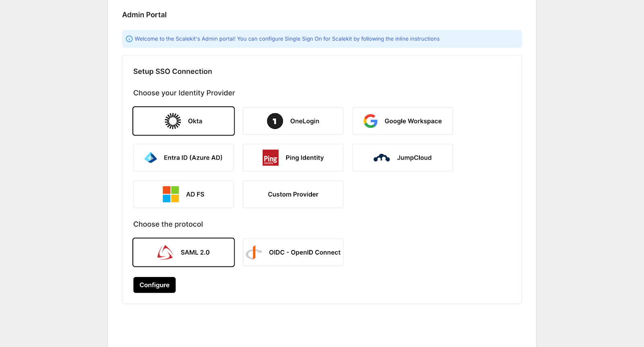The height and width of the screenshot is (347, 644).
Task: Select Okta as identity provider
Action: [x=184, y=121]
